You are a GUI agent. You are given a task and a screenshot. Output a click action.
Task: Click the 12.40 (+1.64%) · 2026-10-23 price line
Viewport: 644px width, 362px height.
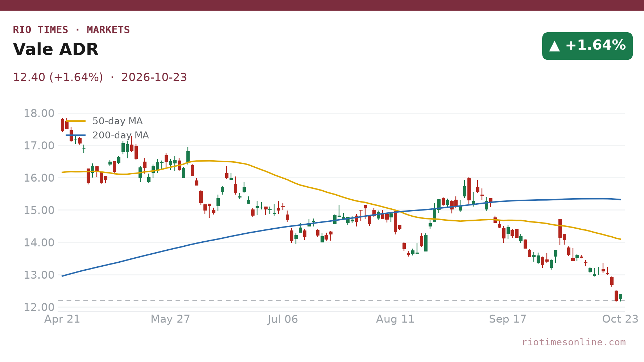tap(100, 78)
